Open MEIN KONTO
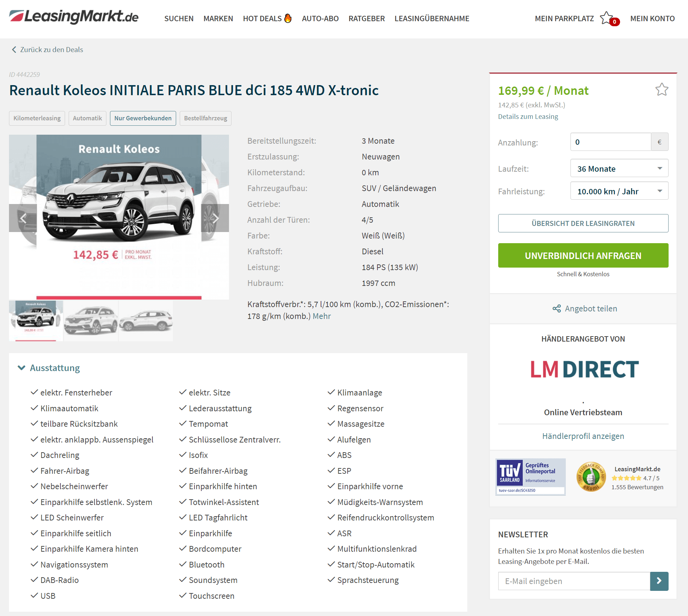The width and height of the screenshot is (688, 616). tap(652, 18)
